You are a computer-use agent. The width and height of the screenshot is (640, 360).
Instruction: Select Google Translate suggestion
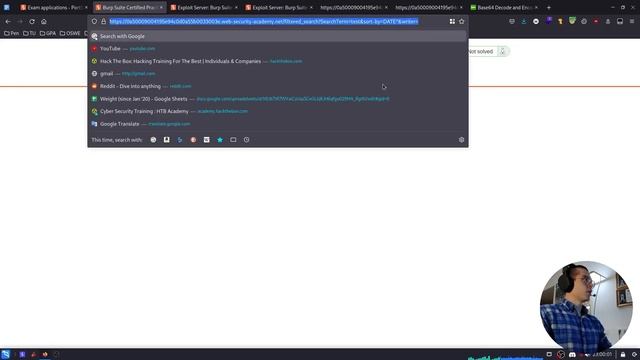point(278,124)
